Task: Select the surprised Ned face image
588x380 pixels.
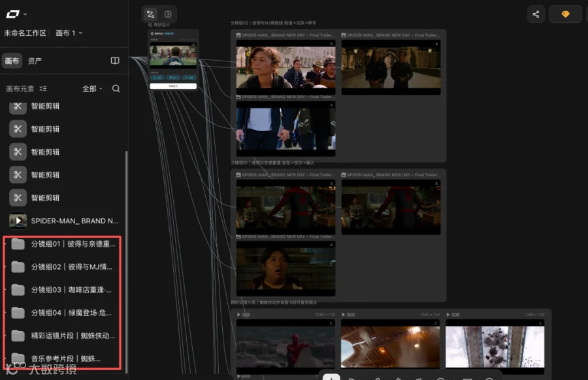Action: [286, 269]
